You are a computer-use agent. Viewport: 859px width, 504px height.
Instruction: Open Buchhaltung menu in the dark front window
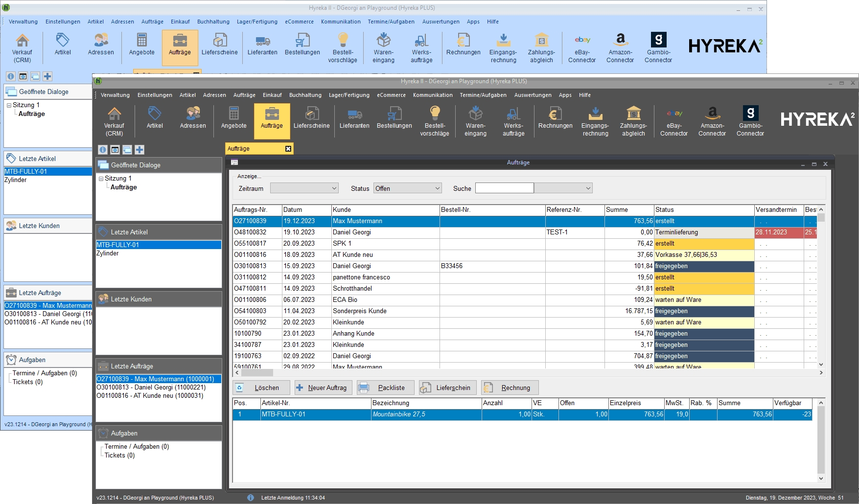[305, 95]
